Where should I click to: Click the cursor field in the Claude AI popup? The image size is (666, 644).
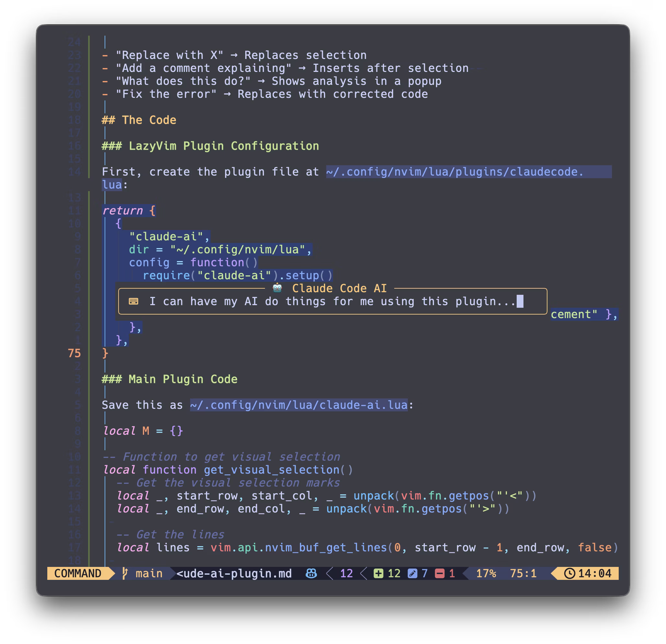click(x=520, y=301)
